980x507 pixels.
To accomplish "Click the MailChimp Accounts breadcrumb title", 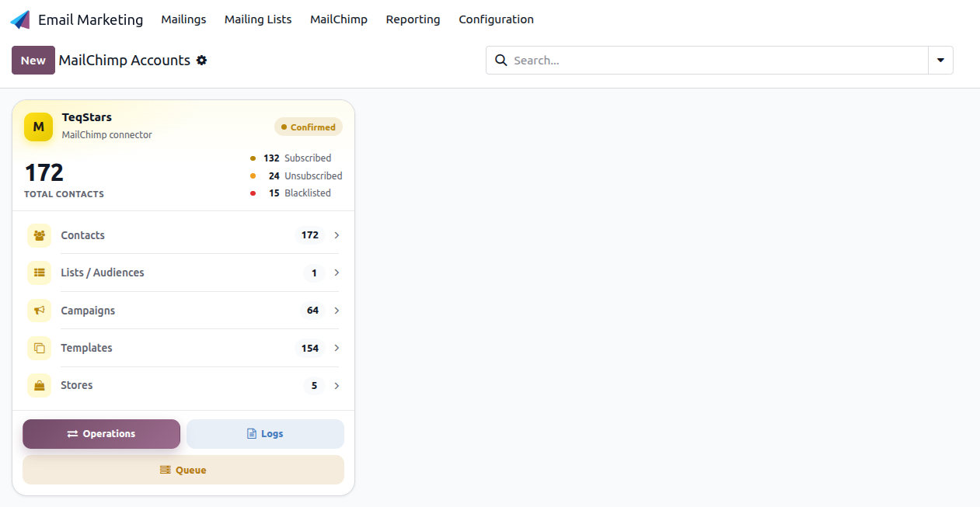I will [124, 61].
